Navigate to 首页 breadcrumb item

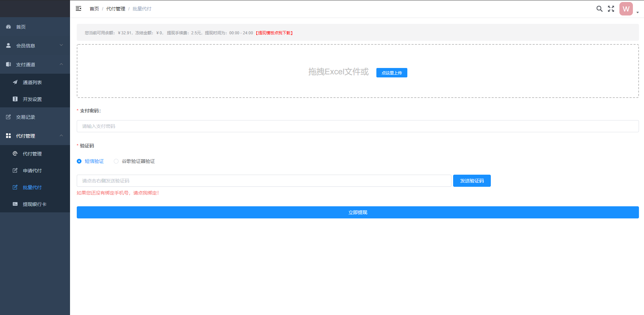pos(94,8)
